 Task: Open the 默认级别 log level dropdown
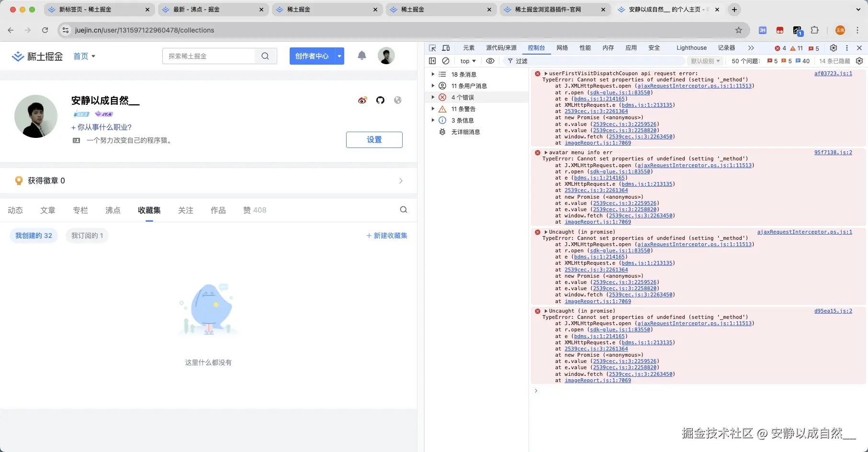pyautogui.click(x=705, y=61)
